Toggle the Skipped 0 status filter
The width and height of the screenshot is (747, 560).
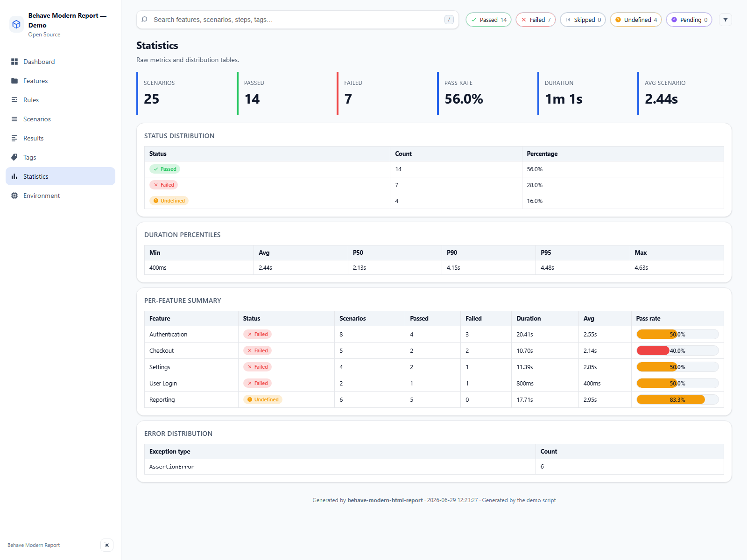coord(583,20)
